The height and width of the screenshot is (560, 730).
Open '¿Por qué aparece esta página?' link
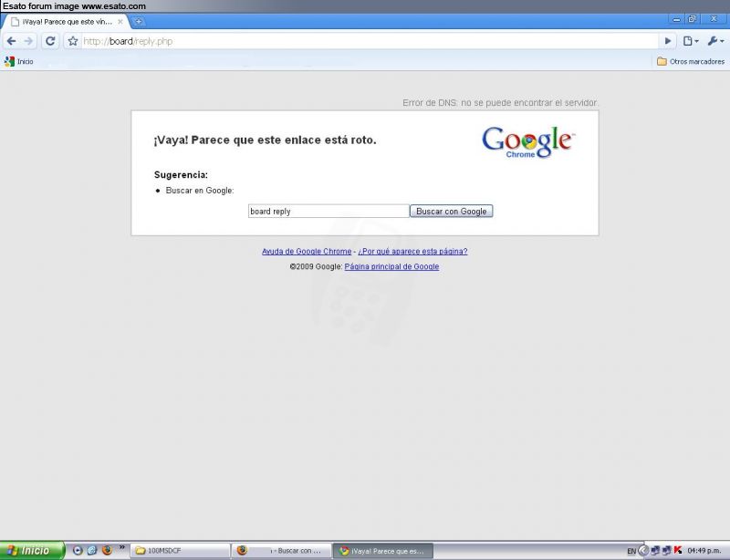[x=412, y=252]
